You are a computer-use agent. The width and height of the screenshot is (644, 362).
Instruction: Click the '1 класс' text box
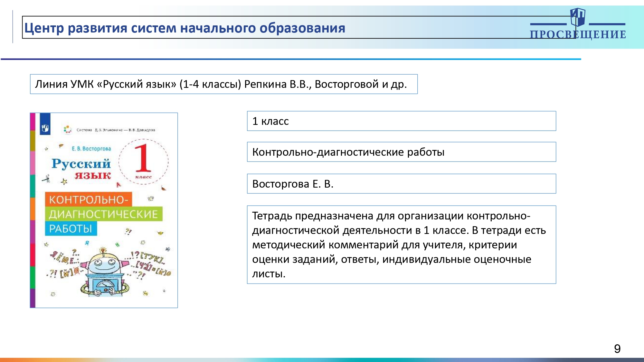(402, 121)
